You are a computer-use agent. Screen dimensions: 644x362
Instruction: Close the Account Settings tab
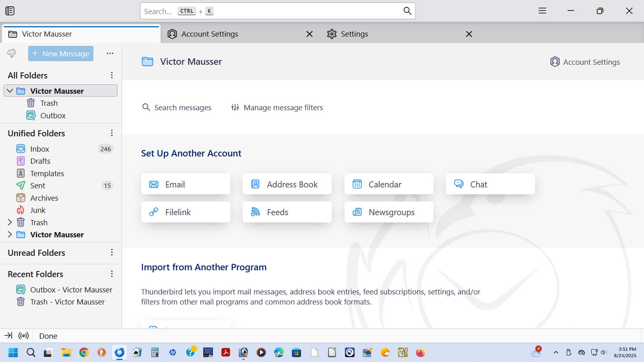tap(310, 34)
